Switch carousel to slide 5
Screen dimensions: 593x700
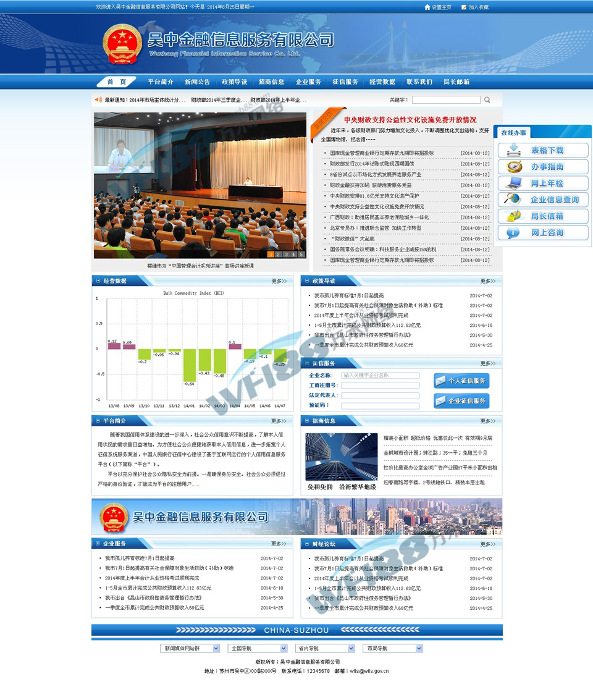pyautogui.click(x=301, y=255)
